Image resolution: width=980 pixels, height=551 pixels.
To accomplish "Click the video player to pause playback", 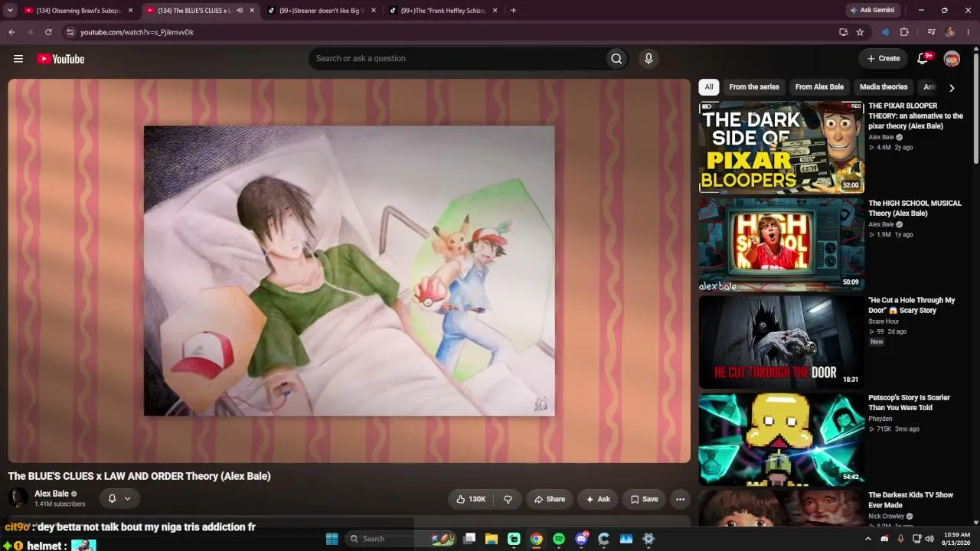I will click(x=349, y=271).
